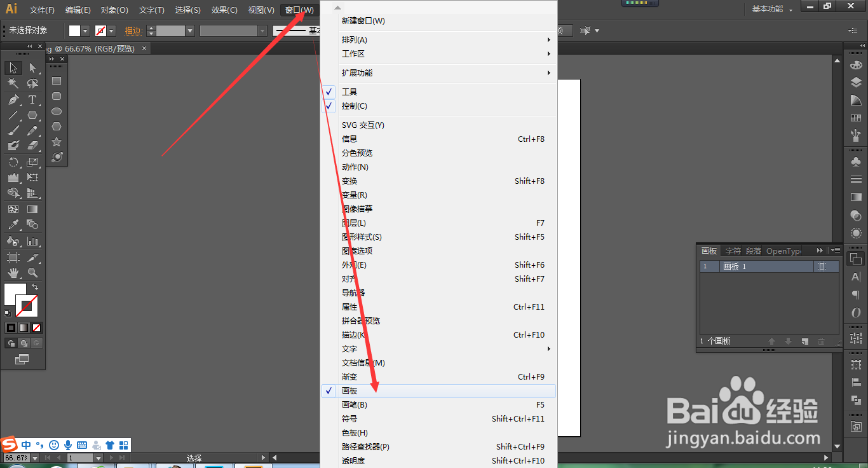Switch to the 字符 panel tab
Image resolution: width=868 pixels, height=468 pixels.
click(733, 251)
